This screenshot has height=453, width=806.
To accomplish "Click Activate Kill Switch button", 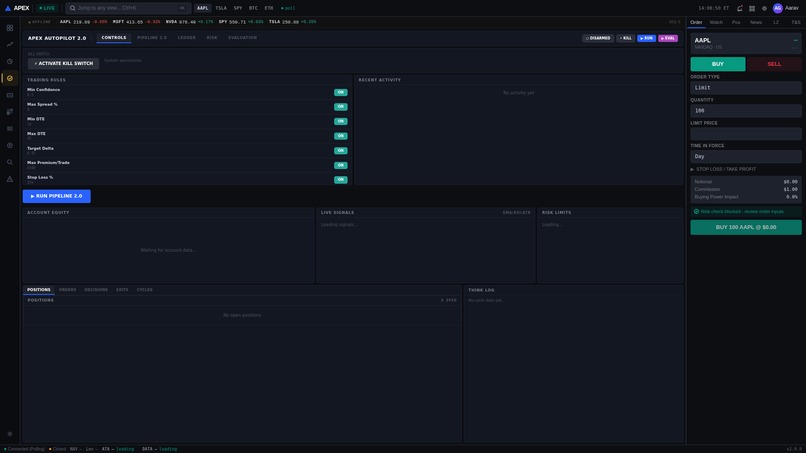I will (64, 64).
